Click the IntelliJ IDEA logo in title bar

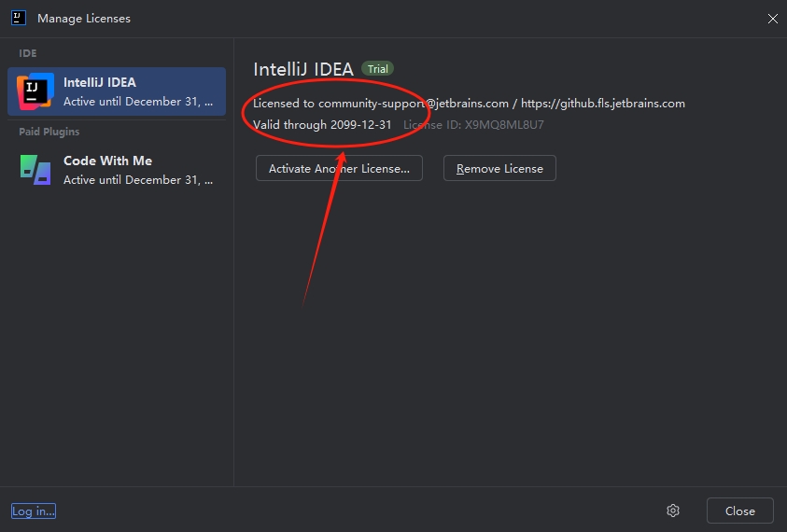[19, 18]
